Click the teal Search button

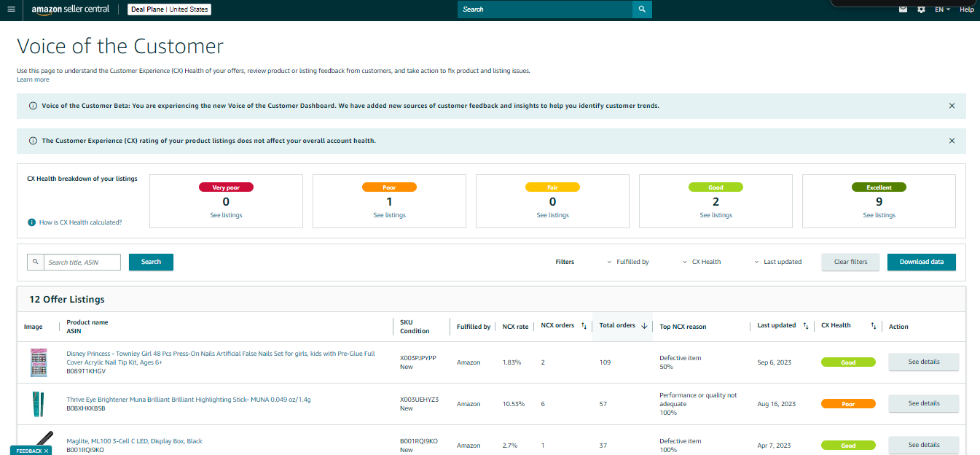pyautogui.click(x=151, y=262)
